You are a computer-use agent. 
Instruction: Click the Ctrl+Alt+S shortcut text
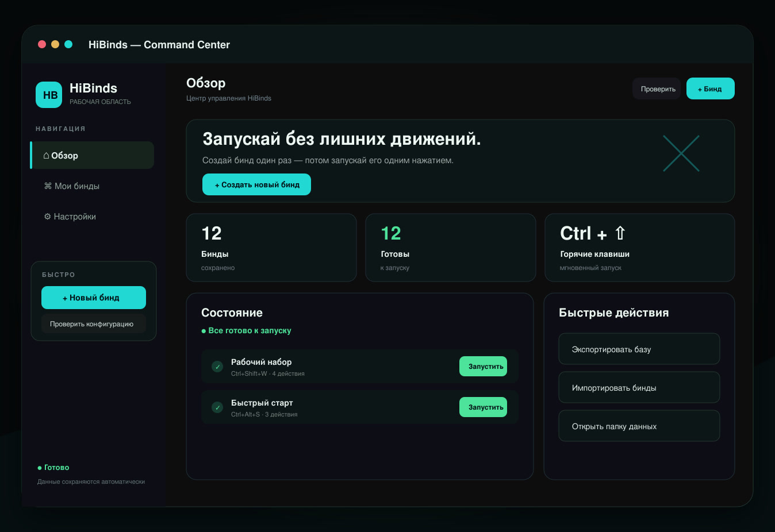tap(245, 415)
